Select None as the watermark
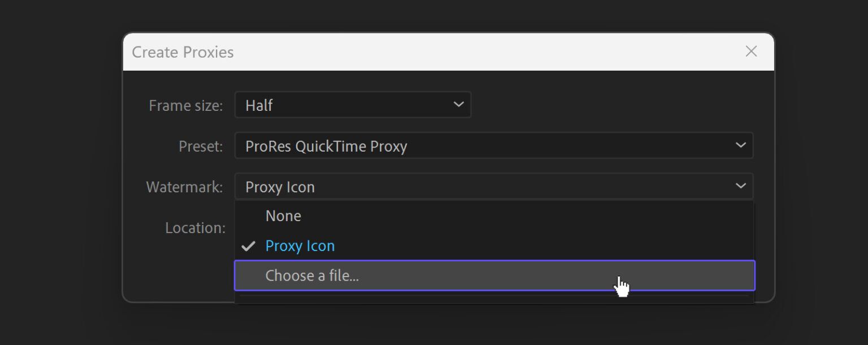 pyautogui.click(x=283, y=215)
